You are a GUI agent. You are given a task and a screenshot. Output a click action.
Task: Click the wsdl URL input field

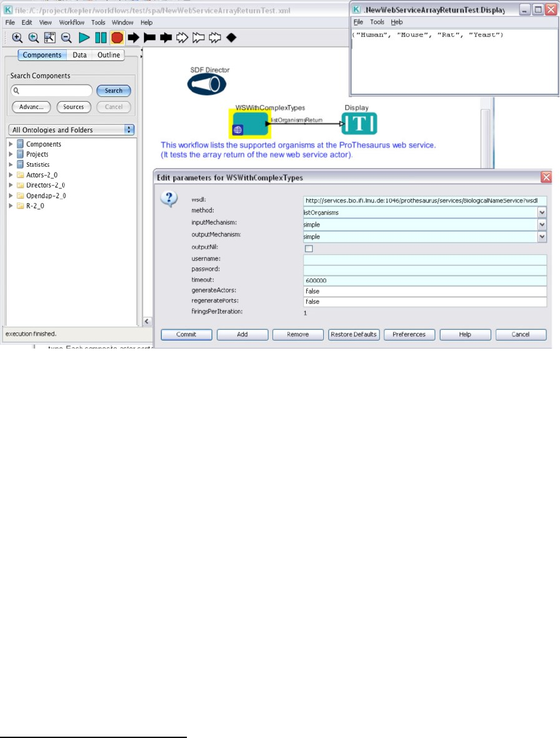pyautogui.click(x=425, y=201)
